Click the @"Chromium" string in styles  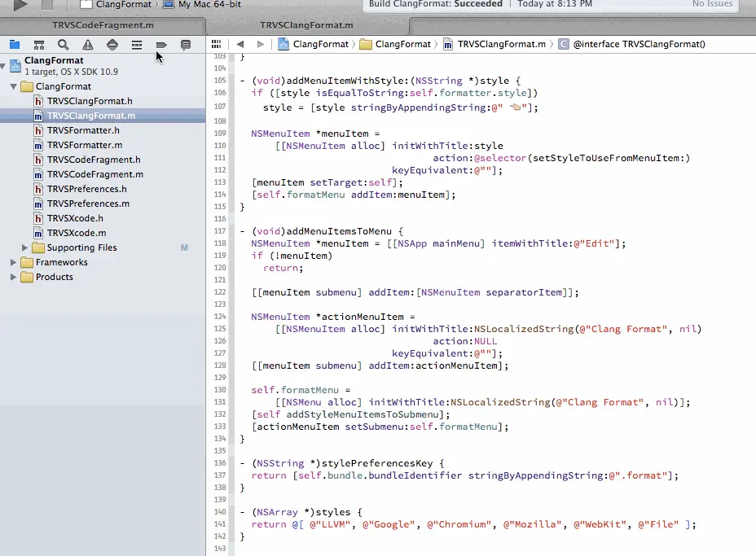(x=459, y=524)
